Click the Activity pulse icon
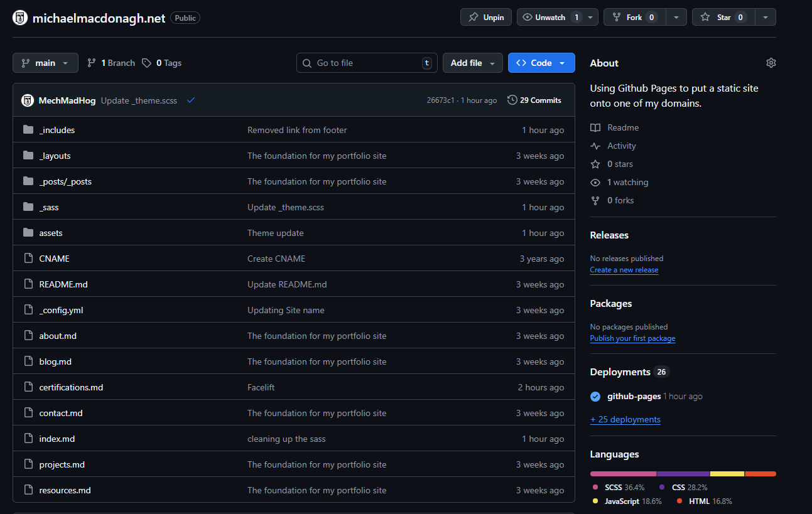Screen dimensions: 812x514 tap(595, 146)
